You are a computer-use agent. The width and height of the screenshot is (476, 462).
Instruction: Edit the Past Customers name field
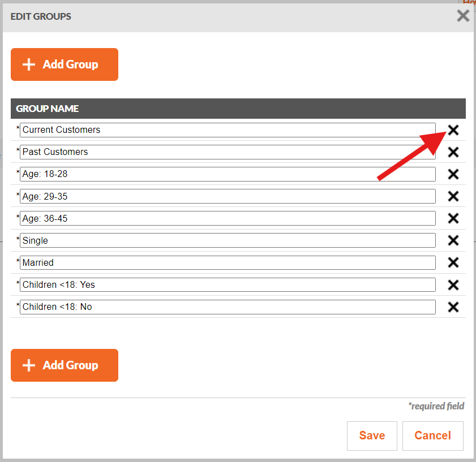(x=228, y=152)
